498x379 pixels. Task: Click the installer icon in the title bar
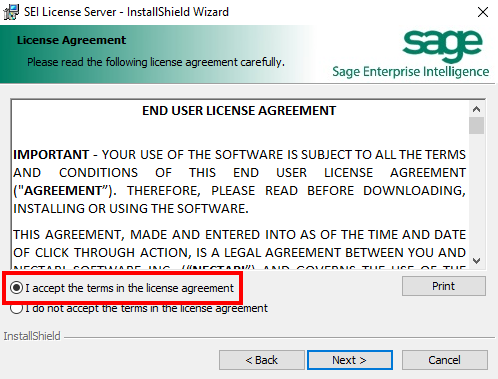(x=11, y=12)
